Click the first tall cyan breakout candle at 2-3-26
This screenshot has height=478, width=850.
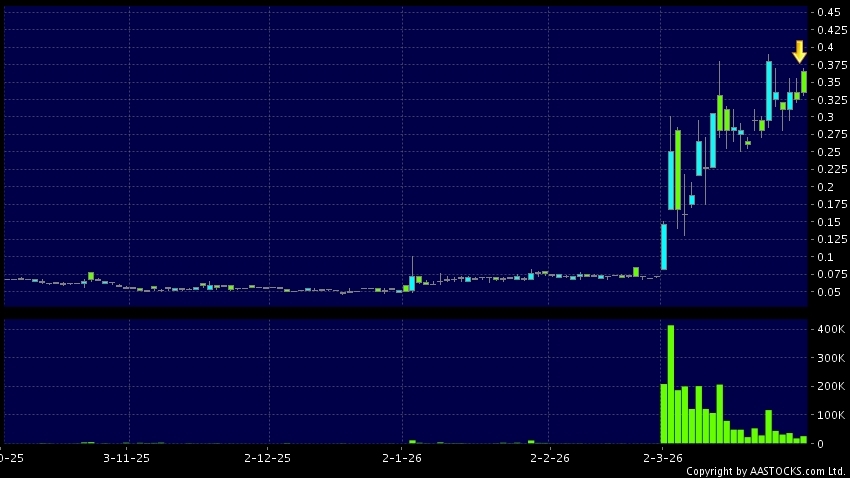pos(663,247)
